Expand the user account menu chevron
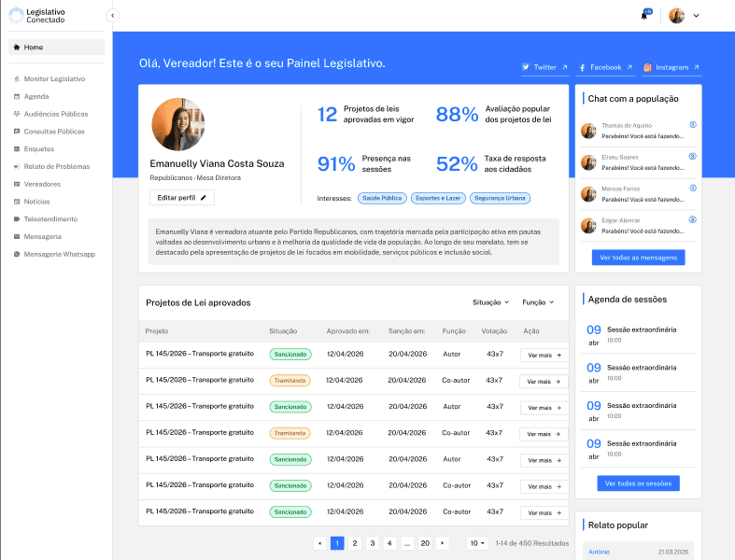 (696, 16)
